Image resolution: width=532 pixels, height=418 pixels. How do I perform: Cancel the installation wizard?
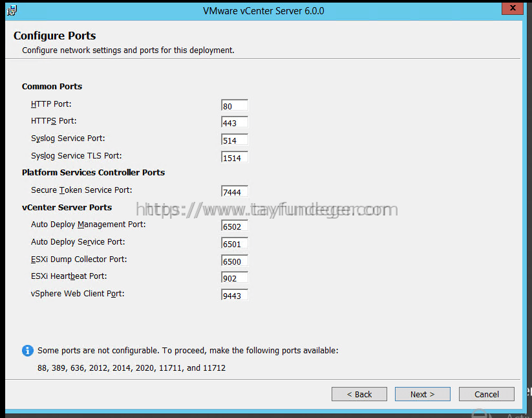(x=487, y=394)
